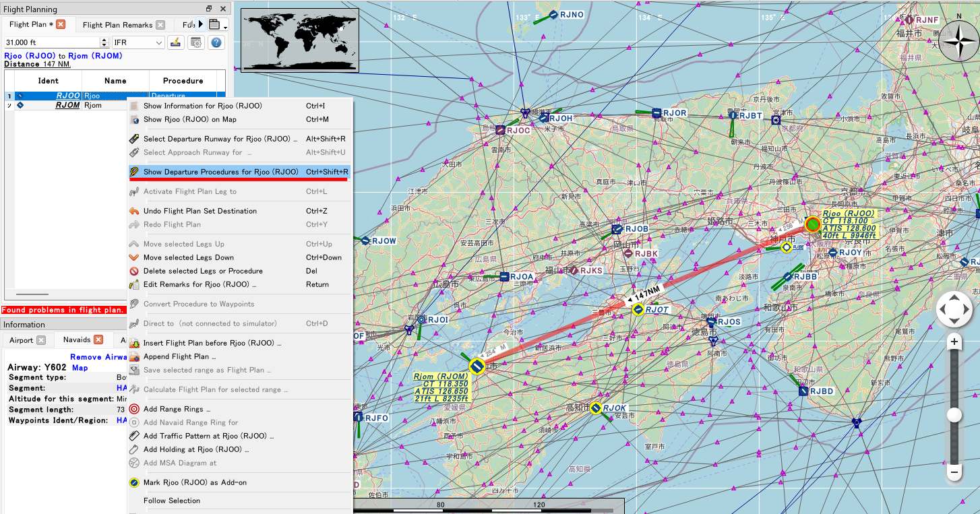980x514 pixels.
Task: Click the Remove Airway link
Action: pyautogui.click(x=98, y=357)
